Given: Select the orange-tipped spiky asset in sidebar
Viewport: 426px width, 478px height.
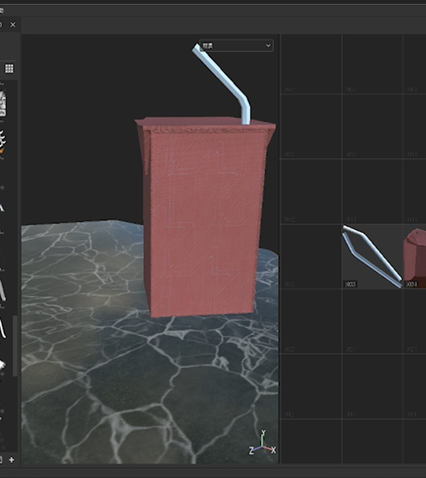Looking at the screenshot, I should (2, 142).
